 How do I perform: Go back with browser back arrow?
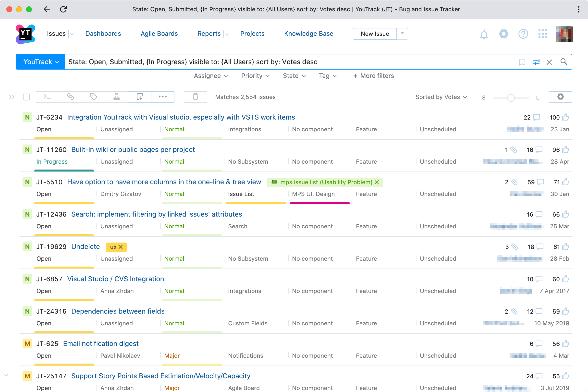point(47,9)
